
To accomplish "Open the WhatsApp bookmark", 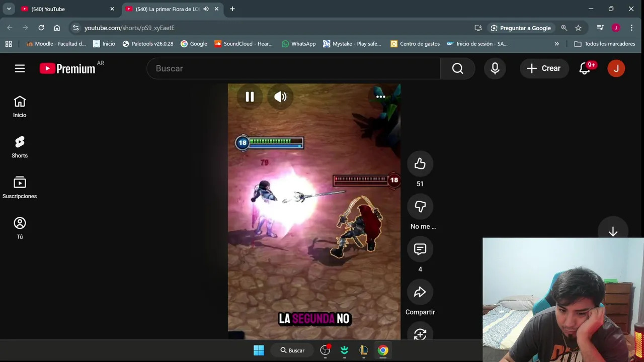I will [299, 44].
